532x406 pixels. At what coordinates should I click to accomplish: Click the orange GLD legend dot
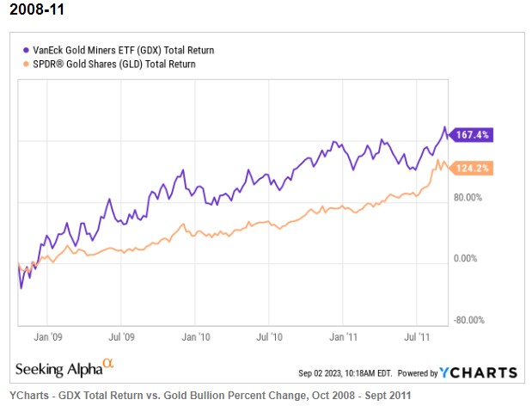(x=26, y=65)
